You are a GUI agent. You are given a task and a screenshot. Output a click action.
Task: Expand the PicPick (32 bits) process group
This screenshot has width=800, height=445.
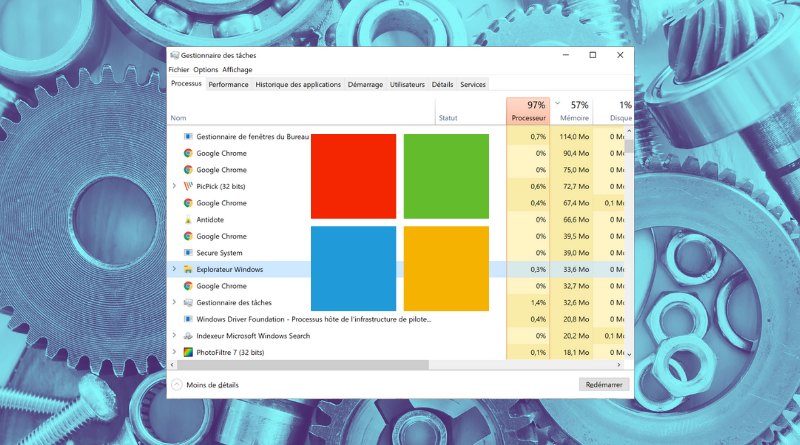[x=174, y=186]
